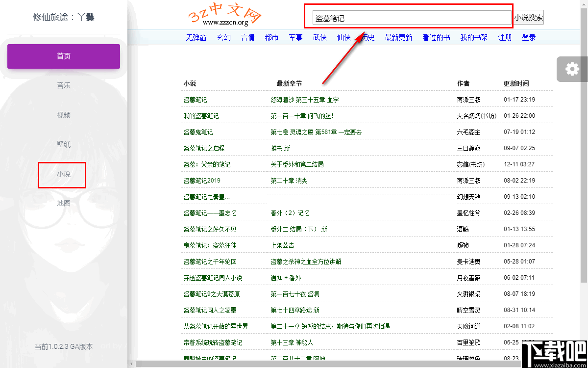Open chapter 关于番外和第二结局
Image resolution: width=588 pixels, height=368 pixels.
pos(297,164)
